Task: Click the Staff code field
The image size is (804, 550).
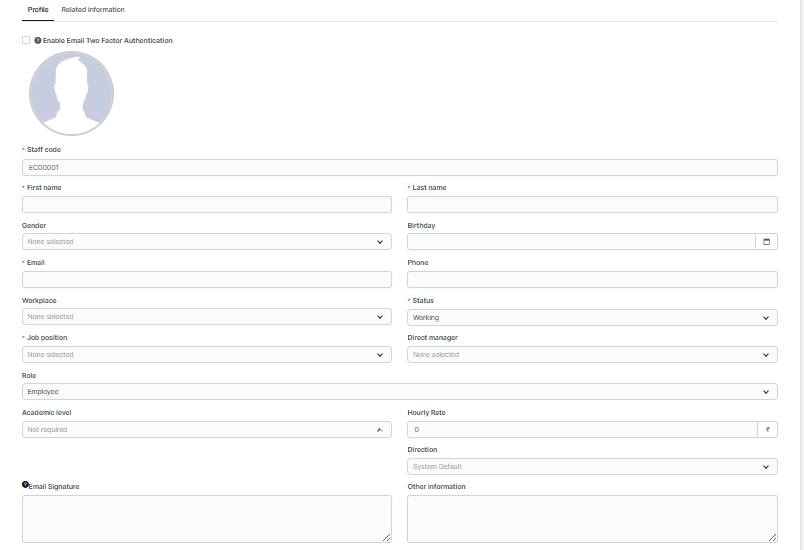Action: click(x=399, y=167)
